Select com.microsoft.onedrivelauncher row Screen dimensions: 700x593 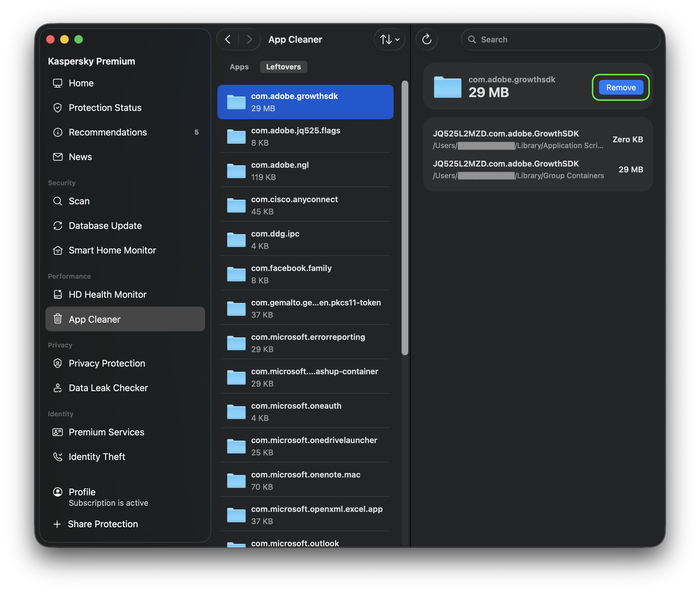click(305, 446)
